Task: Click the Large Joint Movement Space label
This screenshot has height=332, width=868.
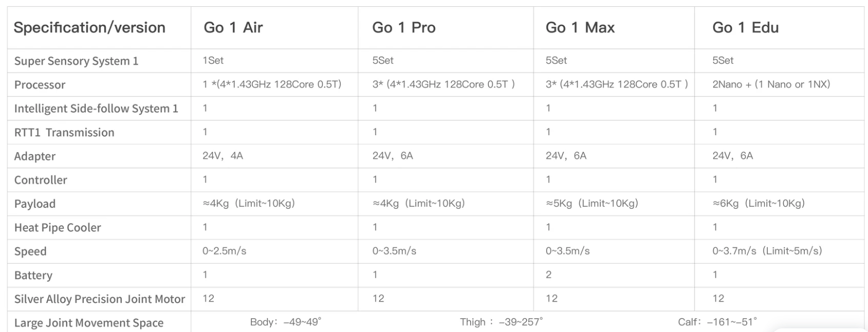Action: 88,323
